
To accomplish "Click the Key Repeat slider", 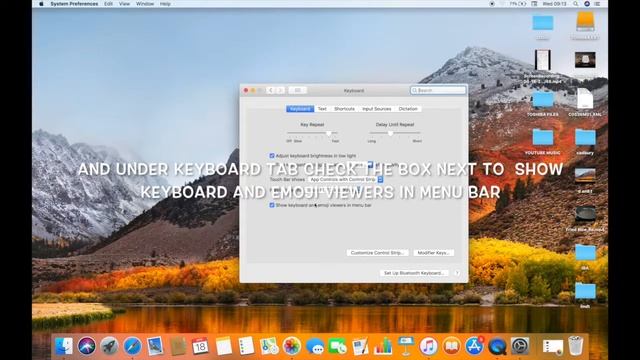I will pyautogui.click(x=312, y=133).
